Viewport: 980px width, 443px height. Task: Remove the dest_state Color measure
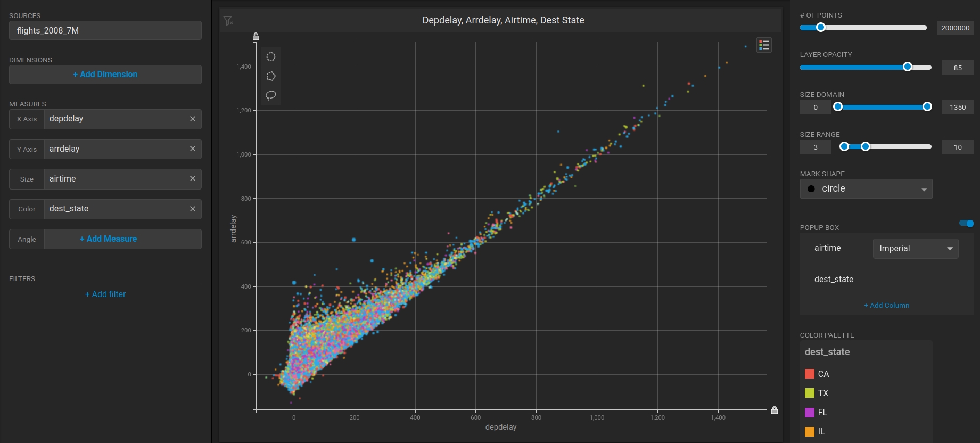coord(193,209)
